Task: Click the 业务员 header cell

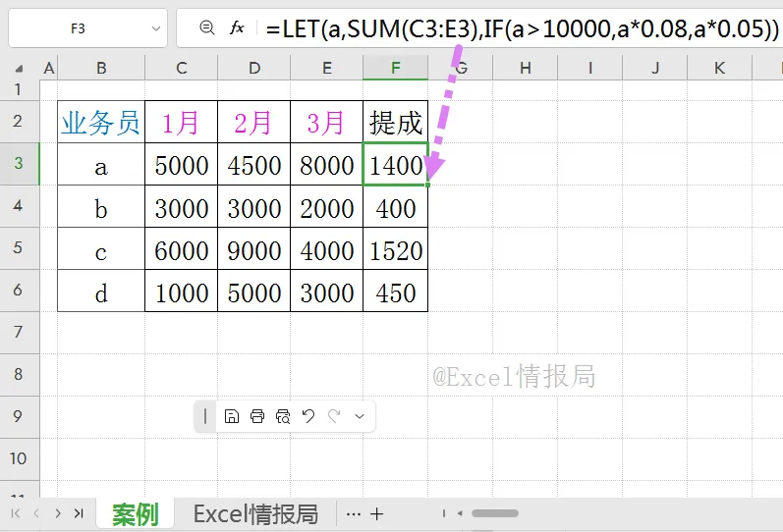Action: (x=101, y=123)
